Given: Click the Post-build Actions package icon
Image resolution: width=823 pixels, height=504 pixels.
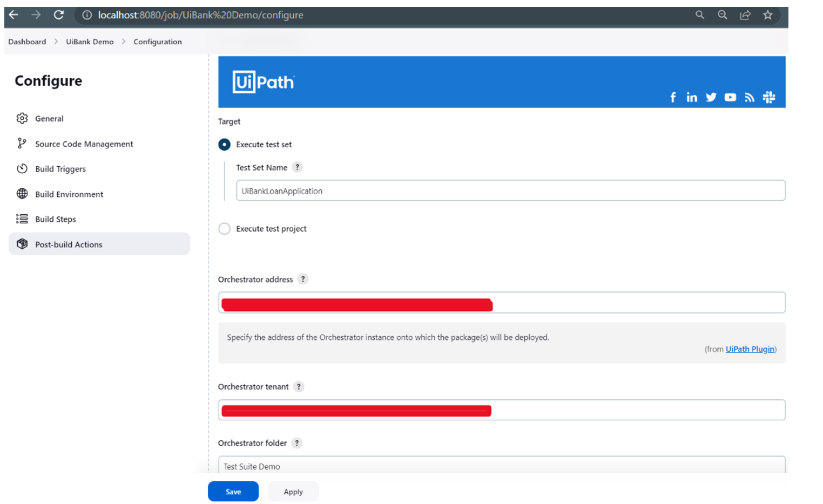Looking at the screenshot, I should coord(22,244).
